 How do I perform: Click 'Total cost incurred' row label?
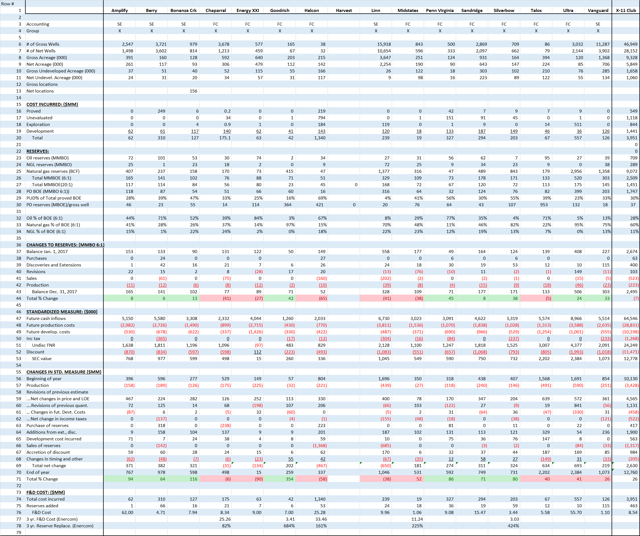[45, 499]
